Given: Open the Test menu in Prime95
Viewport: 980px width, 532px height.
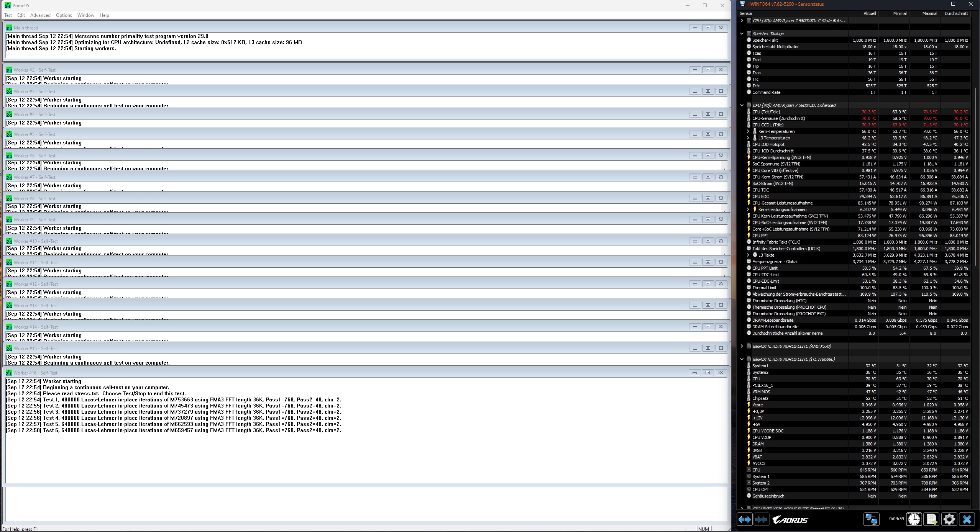Looking at the screenshot, I should point(8,15).
